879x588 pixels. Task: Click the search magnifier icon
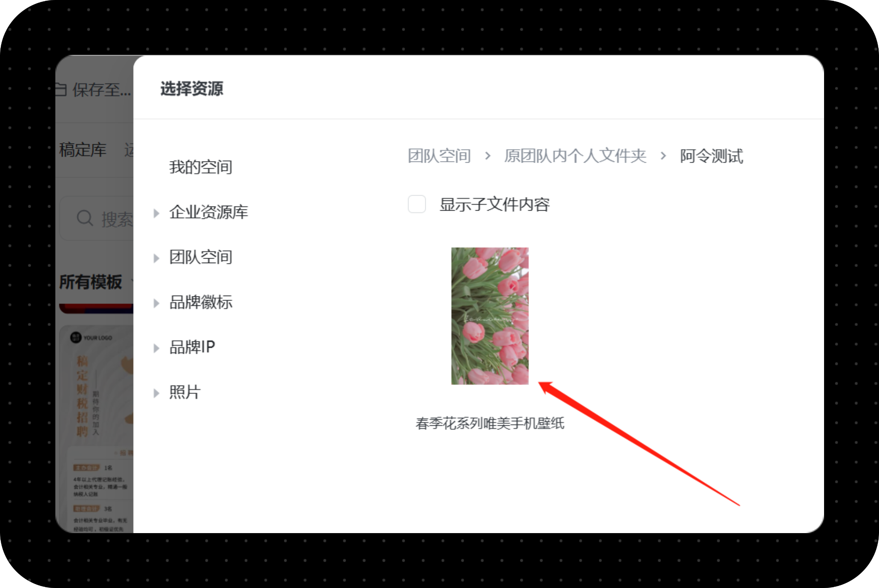[x=85, y=218]
